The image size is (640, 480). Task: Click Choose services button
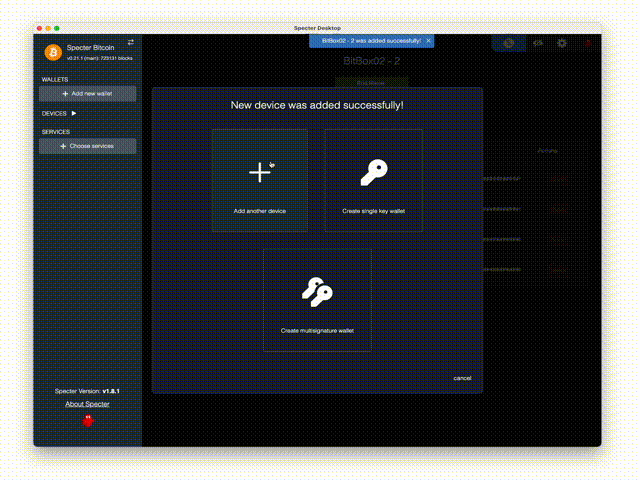(x=87, y=146)
